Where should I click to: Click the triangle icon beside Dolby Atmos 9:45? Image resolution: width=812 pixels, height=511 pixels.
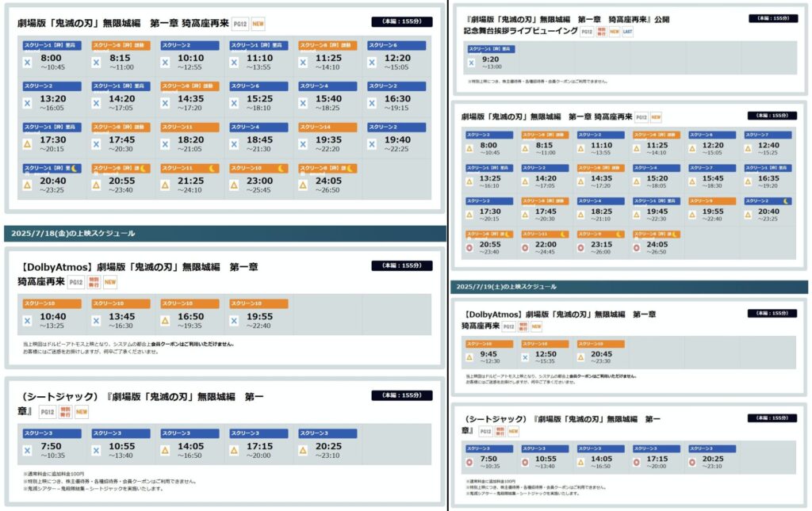point(469,357)
